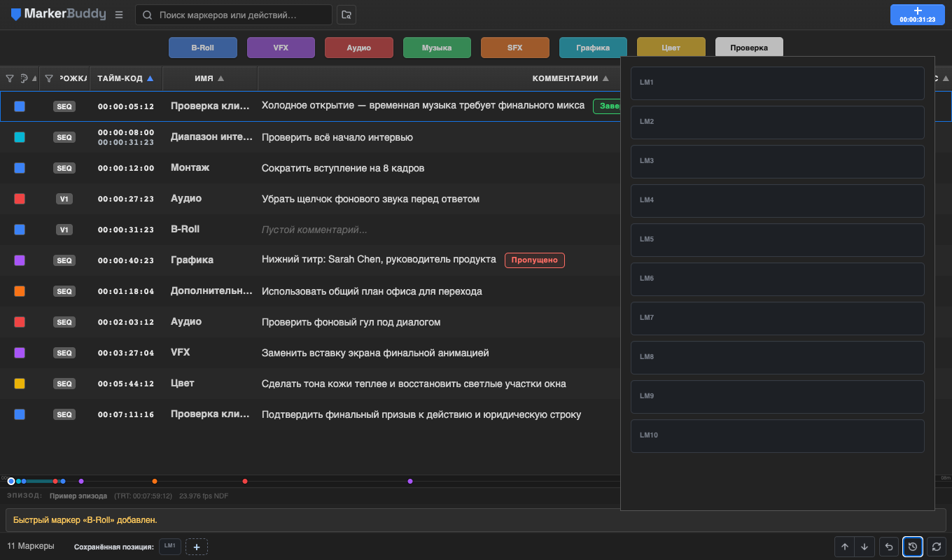The image size is (952, 560).
Task: Add a VFX quick marker
Action: click(x=281, y=48)
